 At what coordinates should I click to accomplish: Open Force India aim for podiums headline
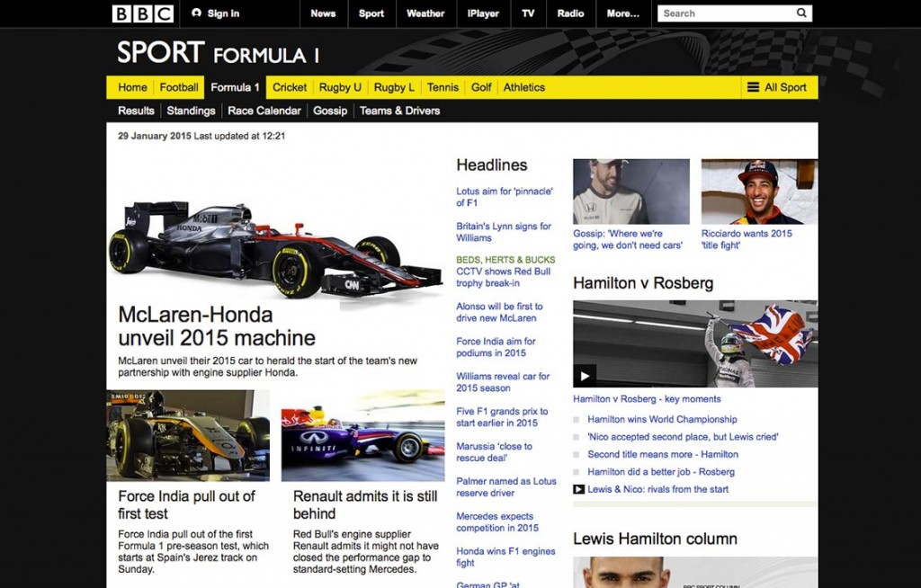[496, 347]
